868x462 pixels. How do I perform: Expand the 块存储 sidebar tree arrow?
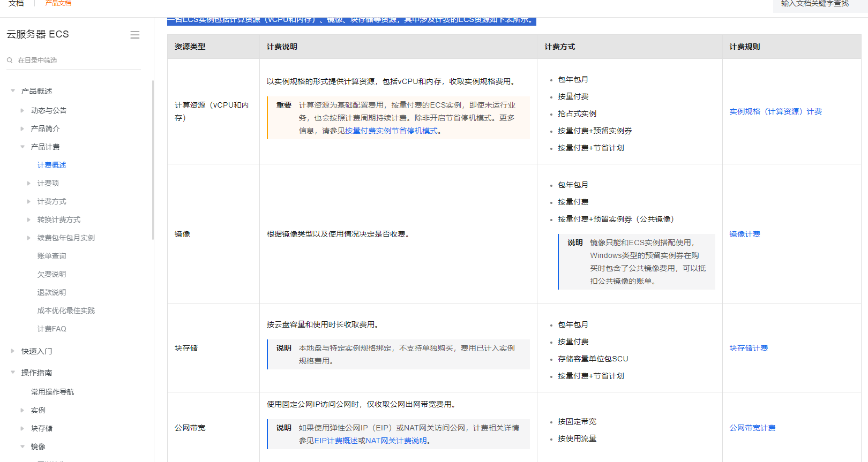coord(23,428)
